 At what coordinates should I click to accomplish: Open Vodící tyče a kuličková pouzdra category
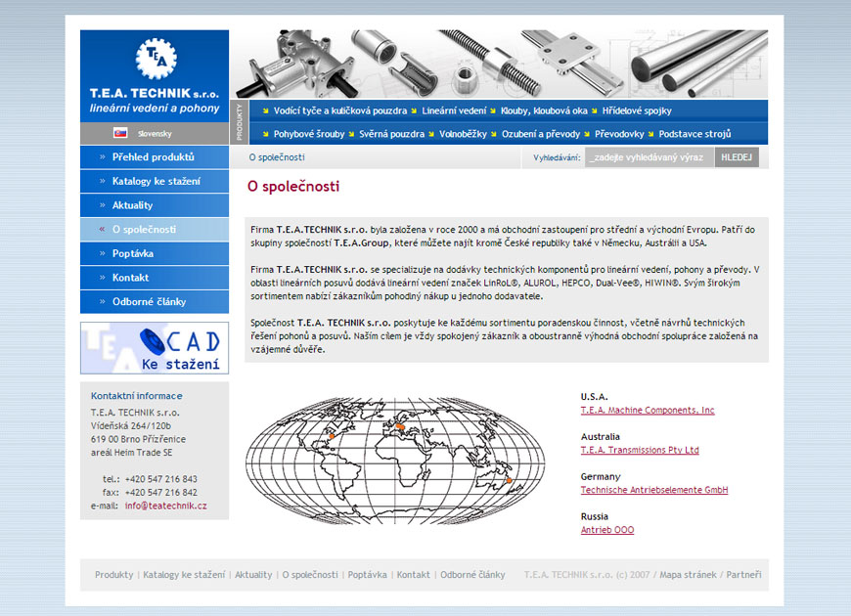pyautogui.click(x=339, y=110)
